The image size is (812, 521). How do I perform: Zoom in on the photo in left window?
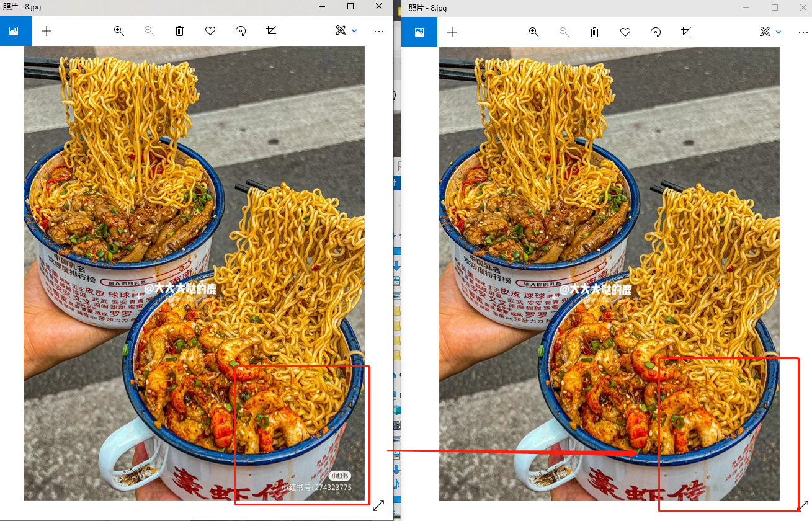click(x=119, y=31)
